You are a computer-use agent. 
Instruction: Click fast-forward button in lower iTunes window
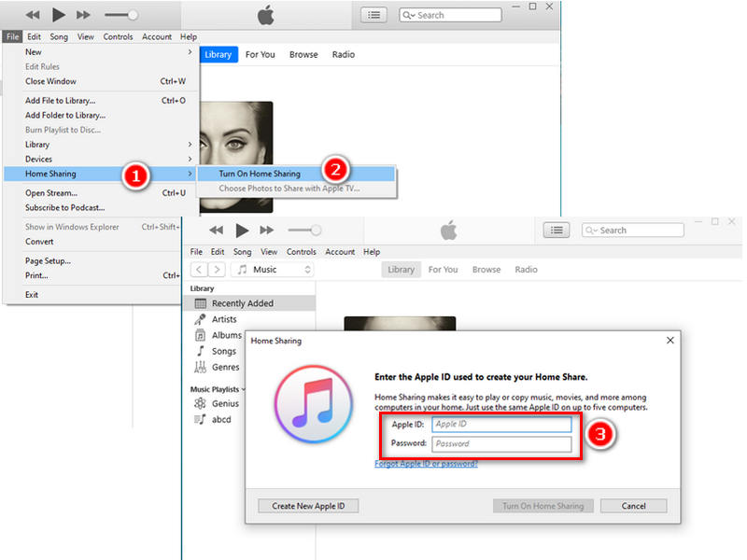pyautogui.click(x=267, y=231)
